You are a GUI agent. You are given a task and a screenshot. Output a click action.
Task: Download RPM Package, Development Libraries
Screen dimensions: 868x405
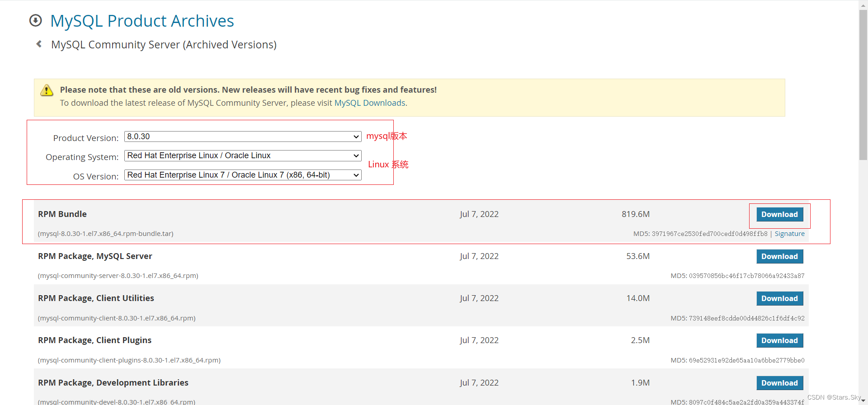[x=779, y=383]
